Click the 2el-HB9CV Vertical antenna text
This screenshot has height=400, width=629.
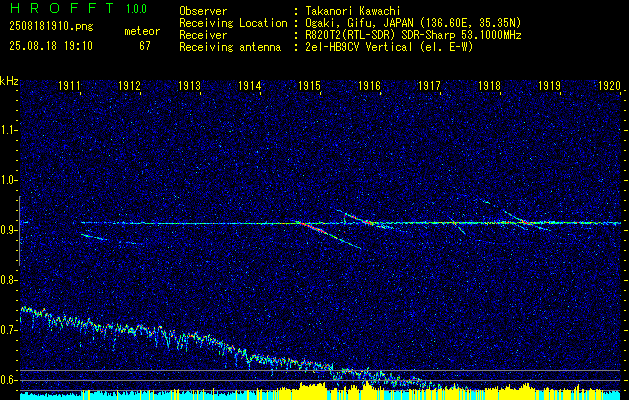[388, 47]
